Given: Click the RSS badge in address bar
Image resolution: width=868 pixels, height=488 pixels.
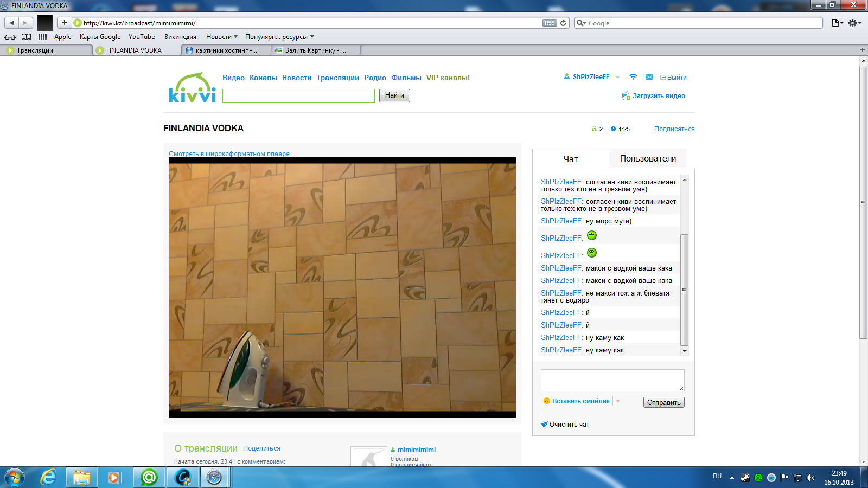Looking at the screenshot, I should point(550,23).
